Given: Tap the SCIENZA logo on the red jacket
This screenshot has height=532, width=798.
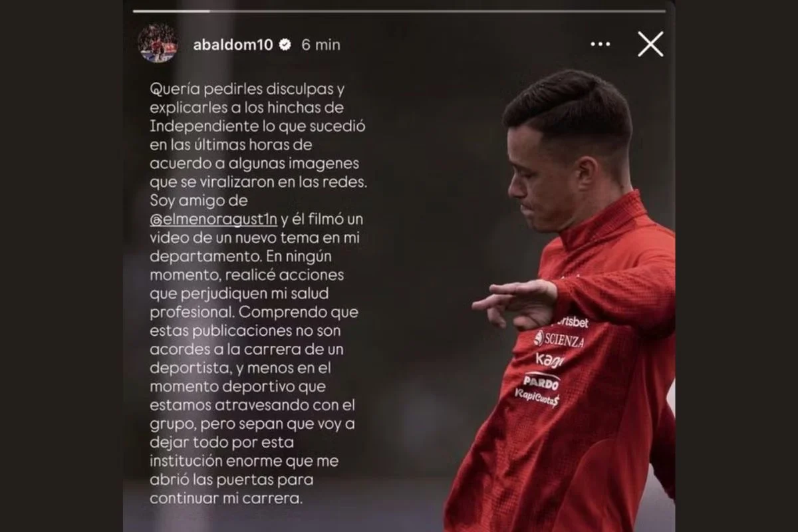Looking at the screenshot, I should [x=559, y=339].
